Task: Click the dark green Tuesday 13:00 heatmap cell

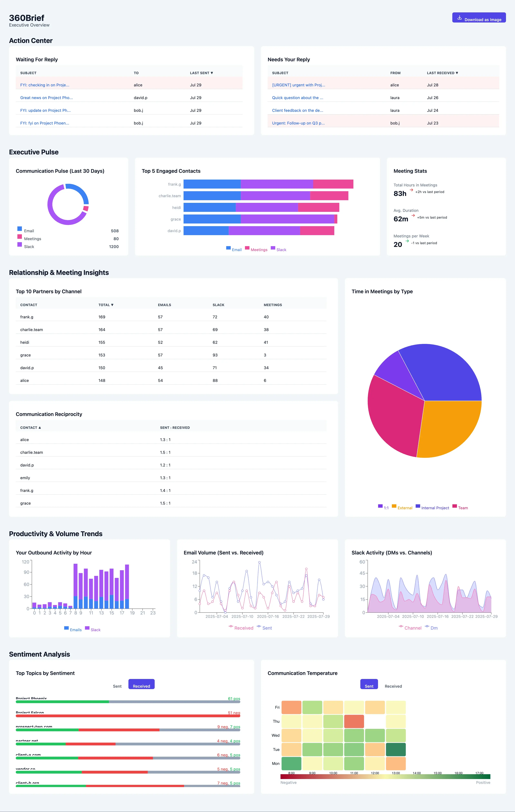Action: click(396, 749)
